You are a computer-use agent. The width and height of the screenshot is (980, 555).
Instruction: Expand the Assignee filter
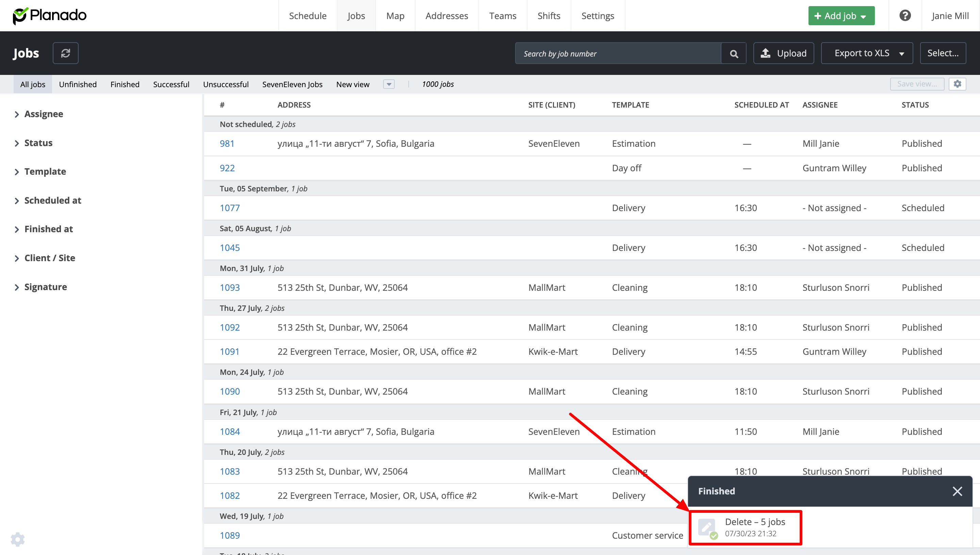pos(44,114)
